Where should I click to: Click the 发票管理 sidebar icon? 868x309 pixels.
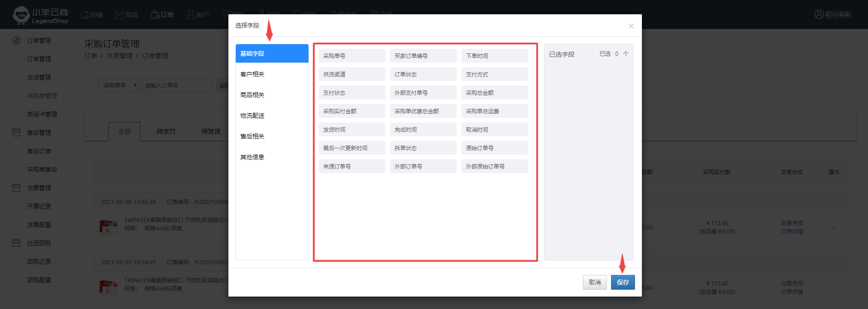tap(17, 188)
